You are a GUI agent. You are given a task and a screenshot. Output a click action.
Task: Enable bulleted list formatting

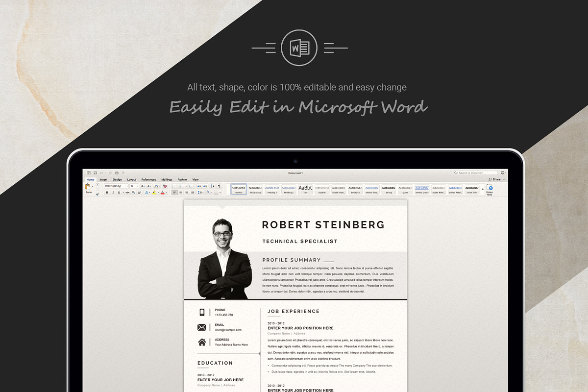pos(173,185)
